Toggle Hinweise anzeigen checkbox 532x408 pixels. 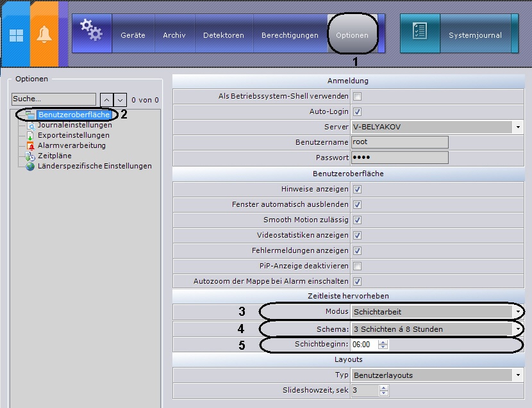click(357, 189)
